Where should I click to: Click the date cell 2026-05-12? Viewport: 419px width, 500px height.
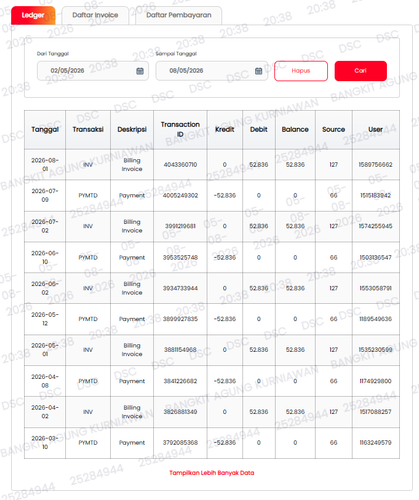click(45, 319)
